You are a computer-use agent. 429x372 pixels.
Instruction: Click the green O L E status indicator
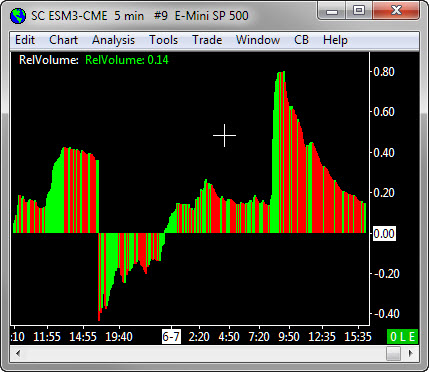pyautogui.click(x=402, y=337)
